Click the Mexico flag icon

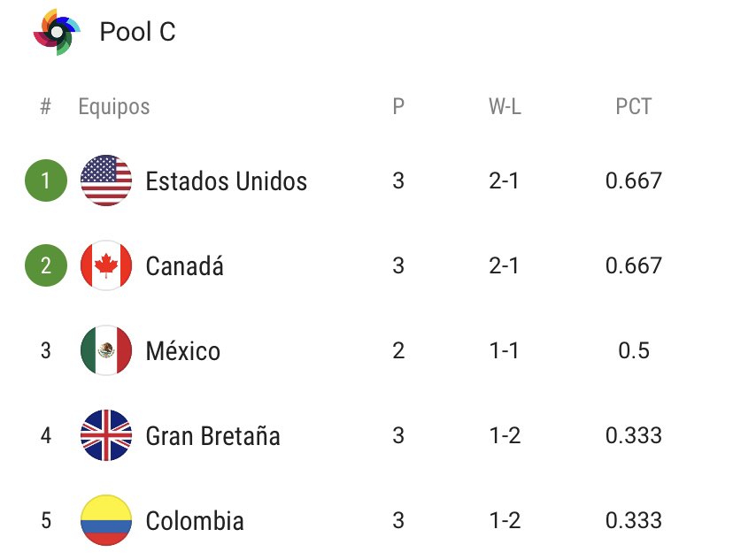point(106,350)
